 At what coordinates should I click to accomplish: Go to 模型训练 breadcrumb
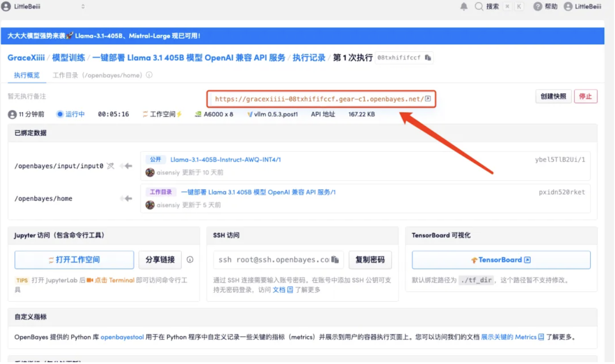(68, 58)
